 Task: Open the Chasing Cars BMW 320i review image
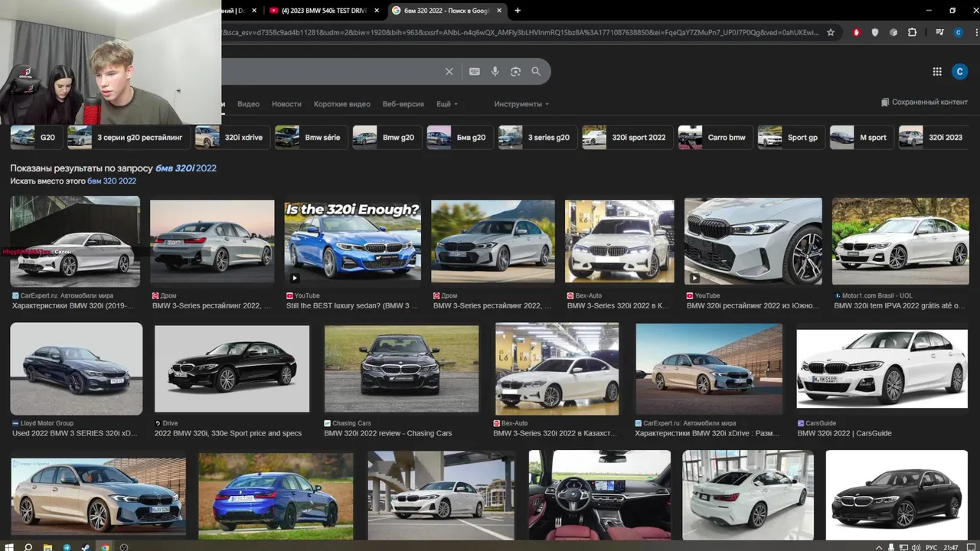401,369
